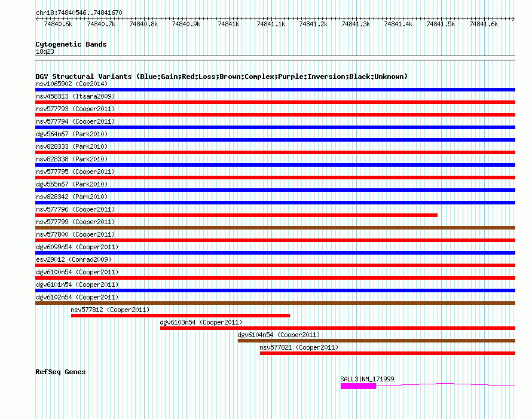Select the red bar under nsv458313
532x419 pixels.
coord(275,102)
